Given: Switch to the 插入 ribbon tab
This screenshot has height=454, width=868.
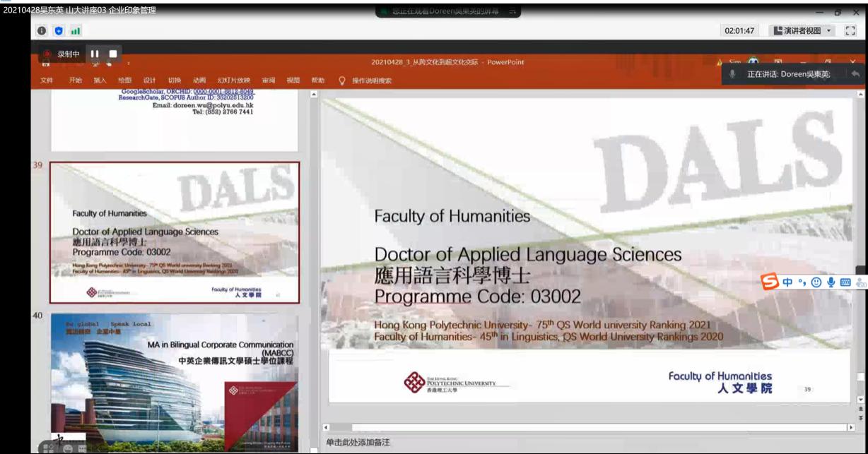Looking at the screenshot, I should click(x=100, y=80).
